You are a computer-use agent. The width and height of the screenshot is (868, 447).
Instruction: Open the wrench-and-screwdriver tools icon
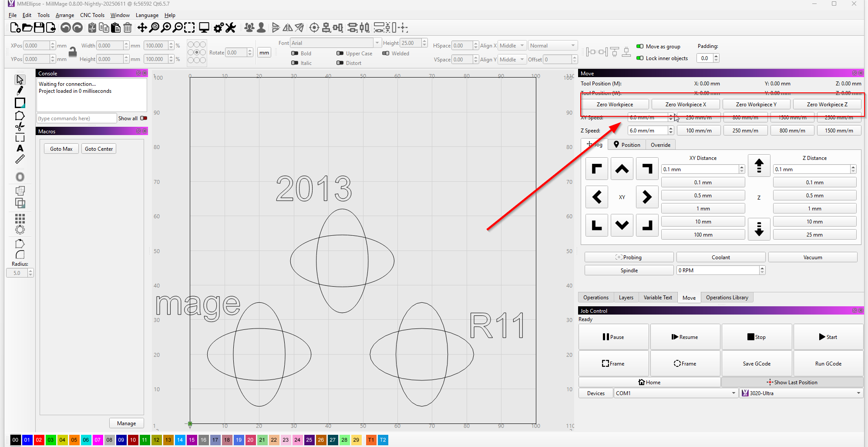coord(231,28)
